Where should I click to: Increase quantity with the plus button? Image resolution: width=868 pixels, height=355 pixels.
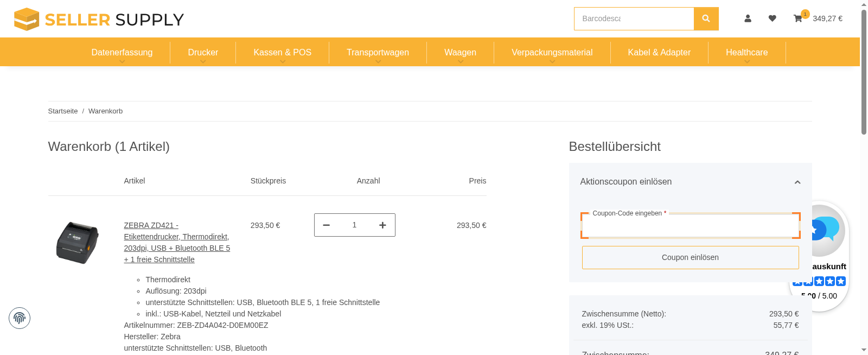pyautogui.click(x=382, y=225)
